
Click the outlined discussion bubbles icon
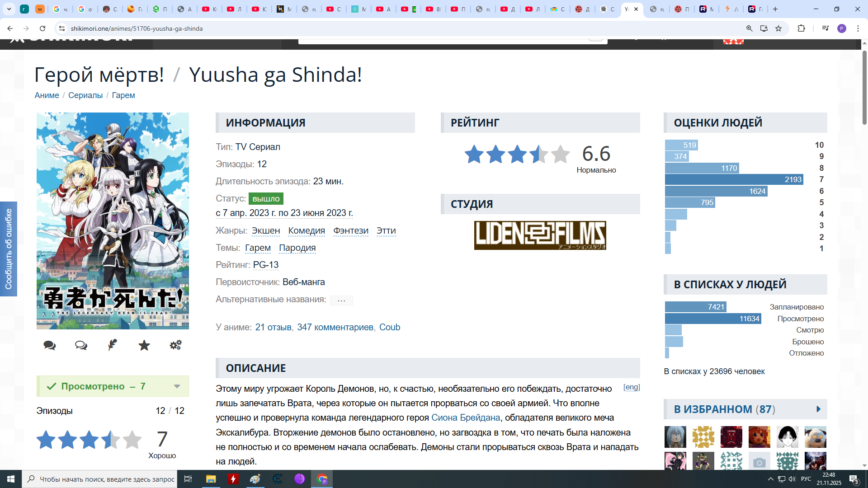tap(81, 346)
